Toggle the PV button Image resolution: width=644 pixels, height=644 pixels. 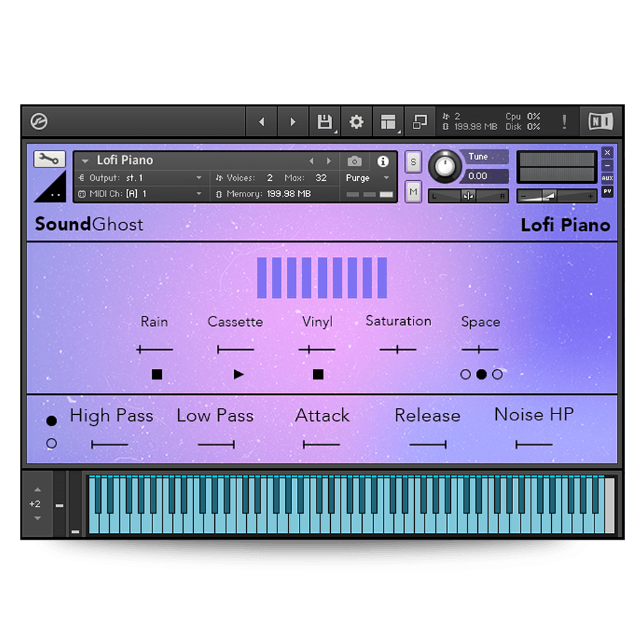[x=607, y=191]
